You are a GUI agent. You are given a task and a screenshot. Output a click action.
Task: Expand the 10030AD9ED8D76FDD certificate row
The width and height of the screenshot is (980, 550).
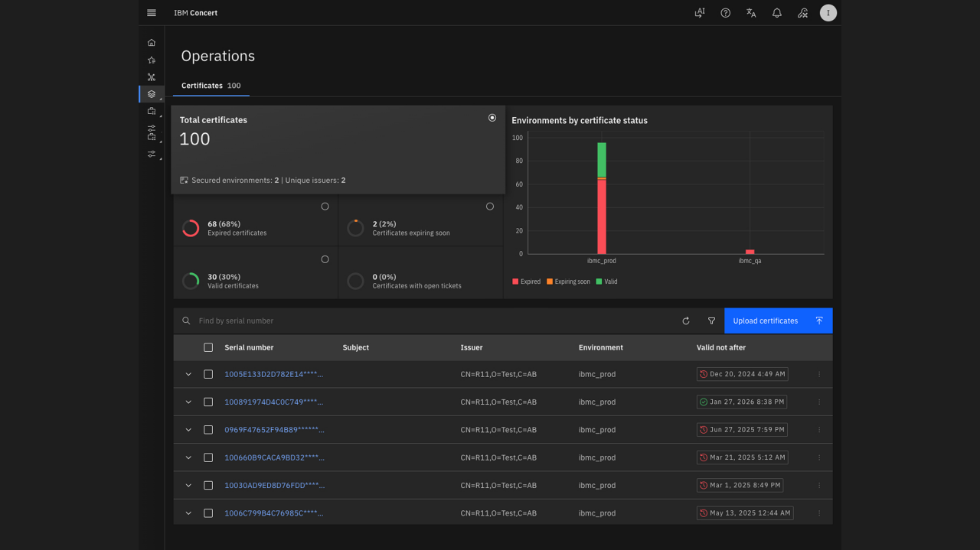point(188,485)
